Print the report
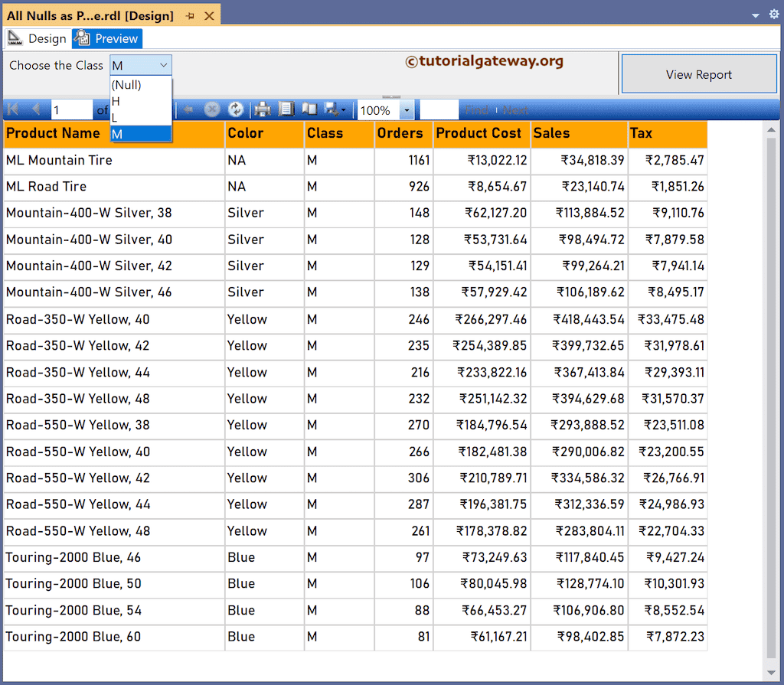 click(x=262, y=109)
